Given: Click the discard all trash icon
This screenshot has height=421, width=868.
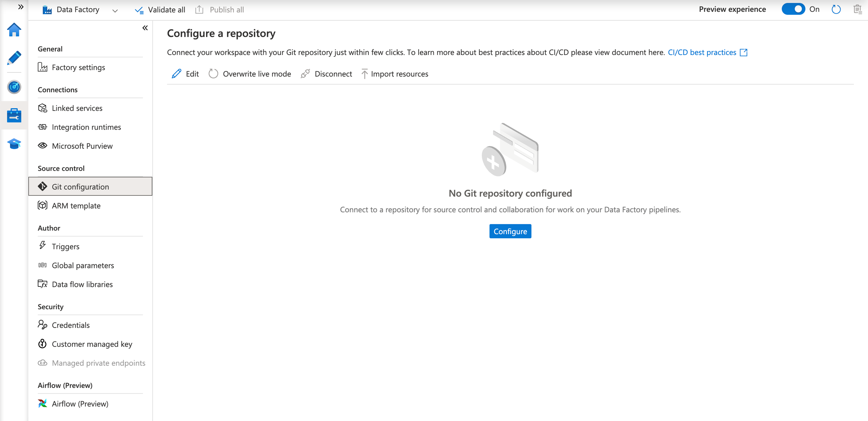Looking at the screenshot, I should 857,10.
